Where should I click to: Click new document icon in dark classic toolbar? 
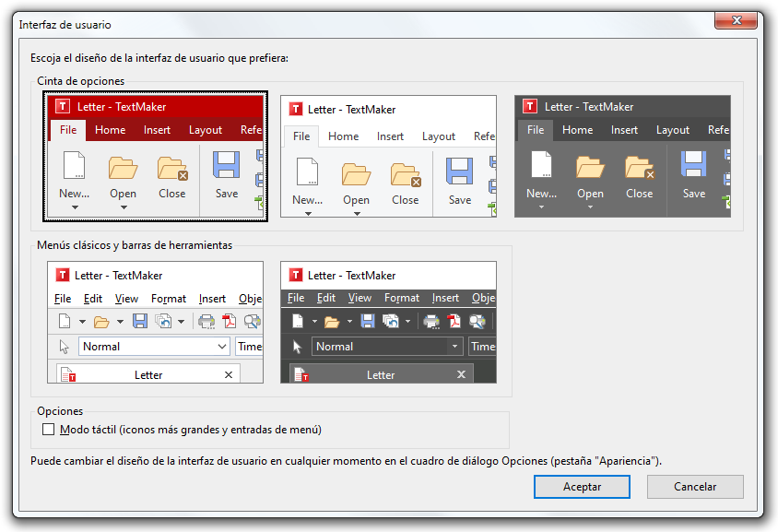[x=298, y=321]
